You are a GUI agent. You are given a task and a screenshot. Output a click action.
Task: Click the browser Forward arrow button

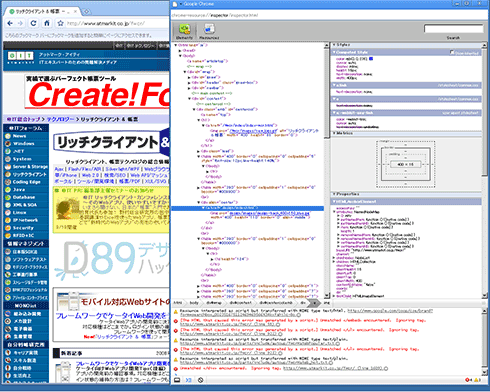[x=21, y=23]
